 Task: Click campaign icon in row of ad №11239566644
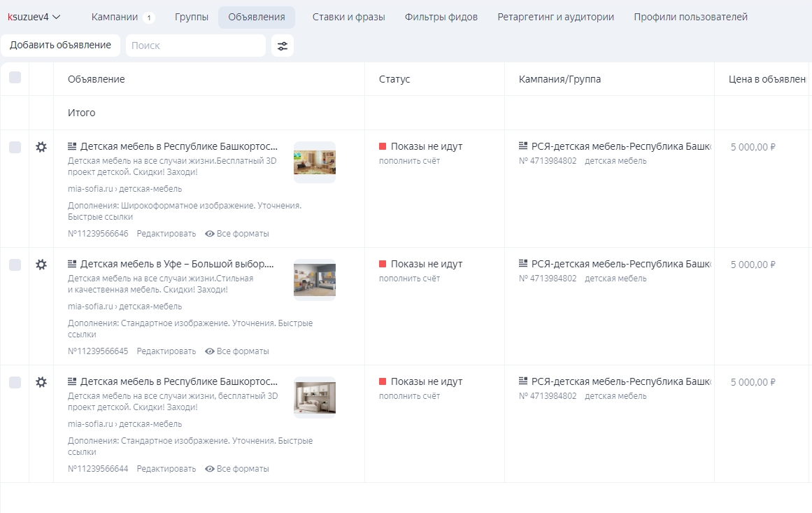tap(523, 382)
